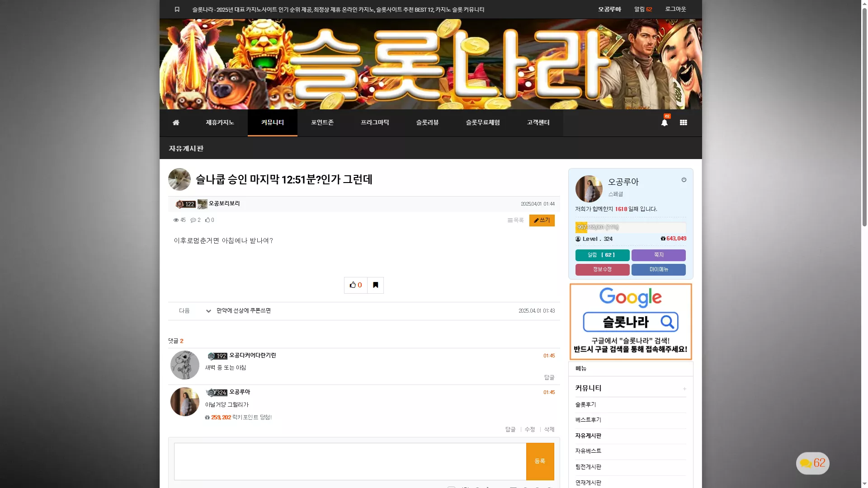Open the 자유베스트 sidebar link

pyautogui.click(x=588, y=451)
